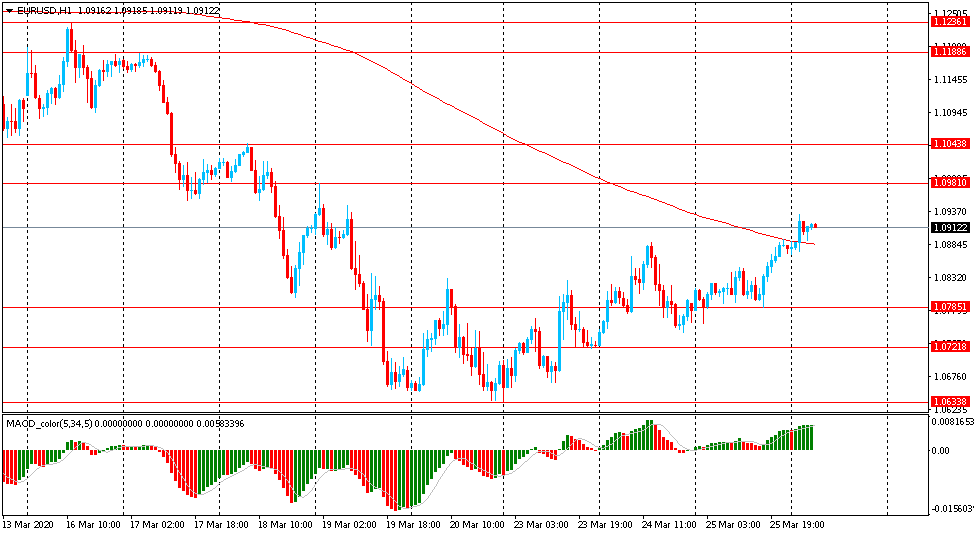
Task: Click the 1.09810 red price level label
Action: (950, 183)
